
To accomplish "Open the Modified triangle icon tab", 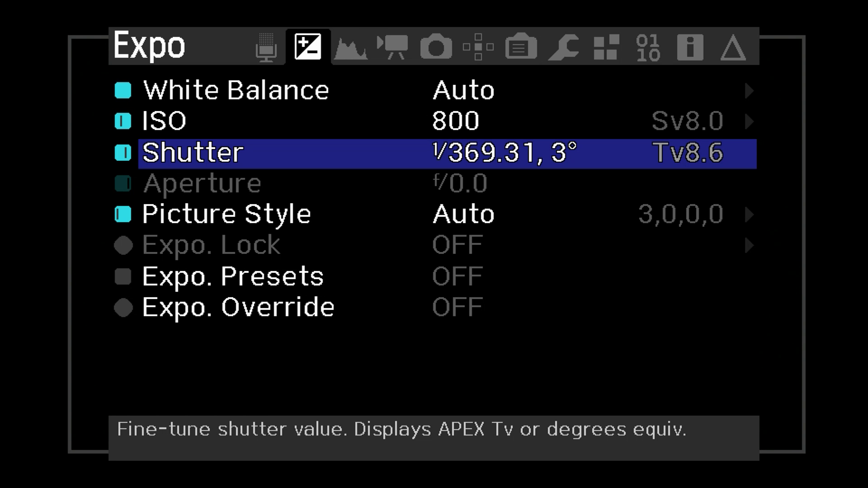I will tap(732, 47).
